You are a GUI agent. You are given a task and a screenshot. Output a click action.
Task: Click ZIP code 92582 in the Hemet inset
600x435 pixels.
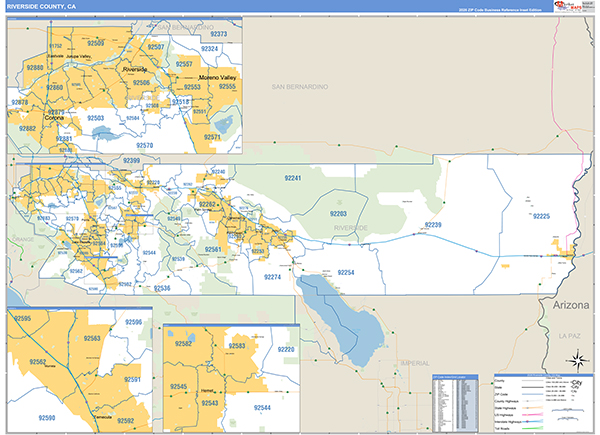[x=183, y=344]
